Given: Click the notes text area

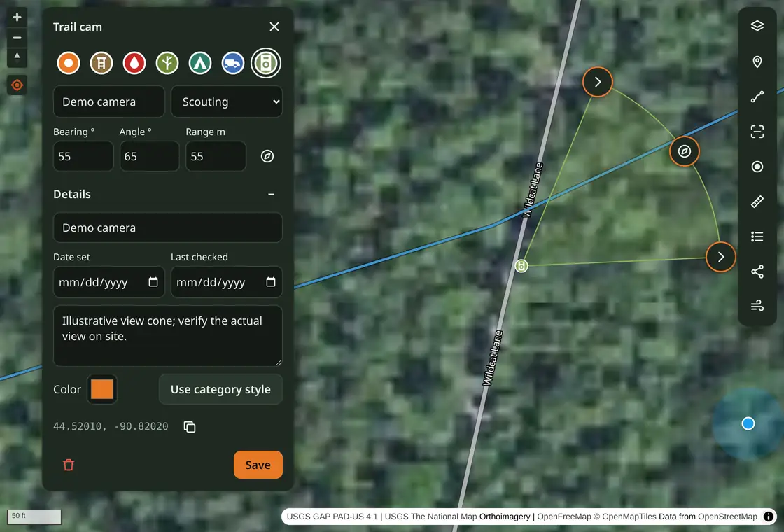Looking at the screenshot, I should tap(168, 336).
